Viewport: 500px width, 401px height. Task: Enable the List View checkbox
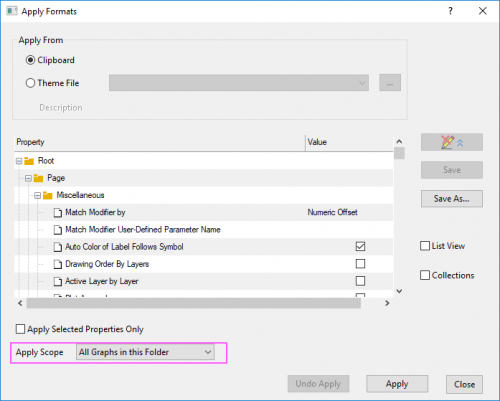(425, 246)
